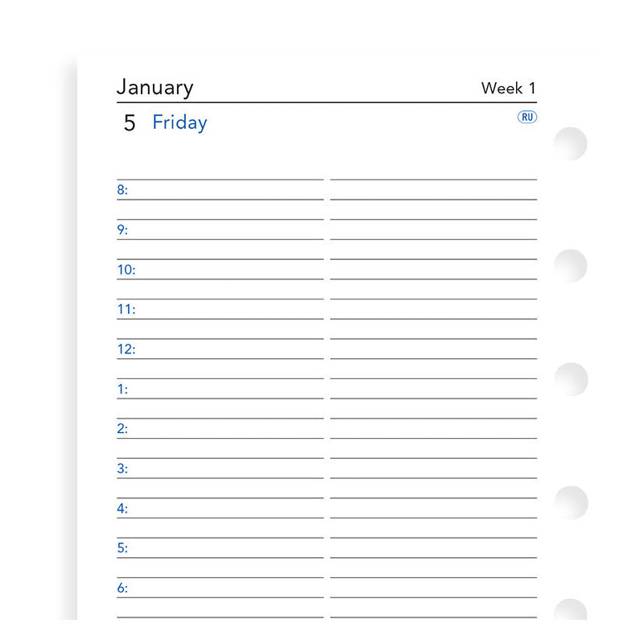Click the Friday day name

tap(180, 122)
